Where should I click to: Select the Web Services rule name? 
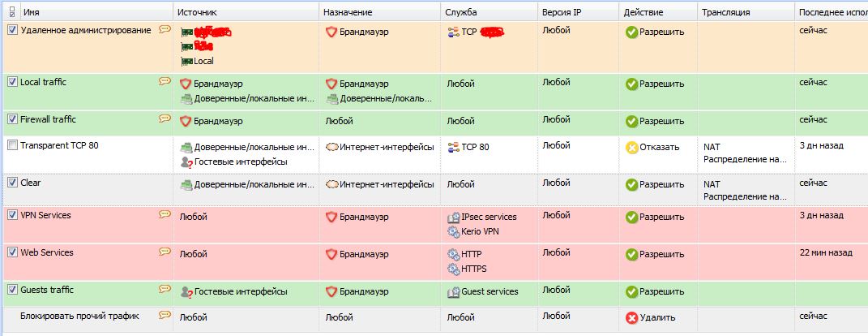[46, 252]
